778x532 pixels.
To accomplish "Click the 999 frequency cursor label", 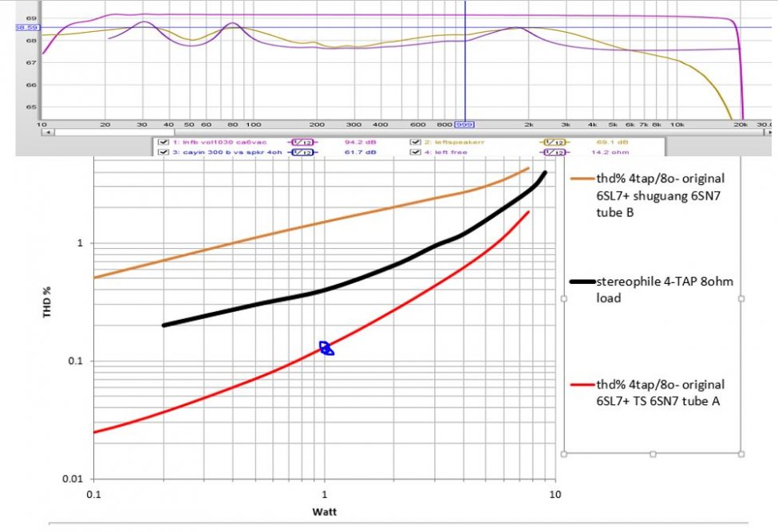I will 464,124.
